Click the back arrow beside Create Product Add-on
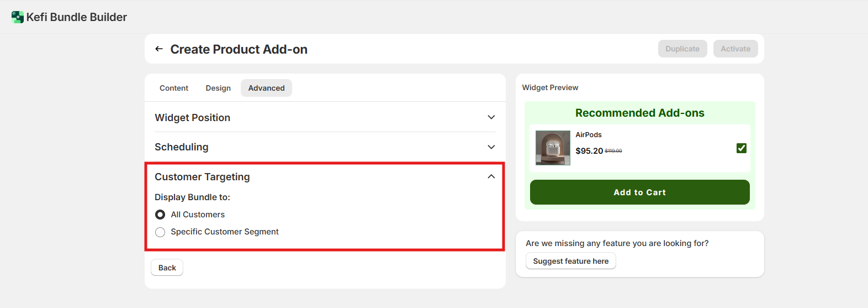 click(159, 49)
